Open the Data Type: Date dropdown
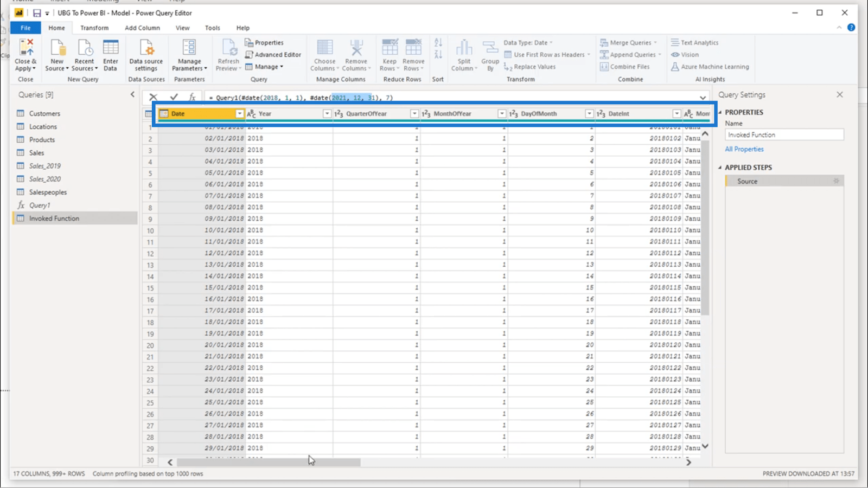The image size is (868, 488). 528,42
